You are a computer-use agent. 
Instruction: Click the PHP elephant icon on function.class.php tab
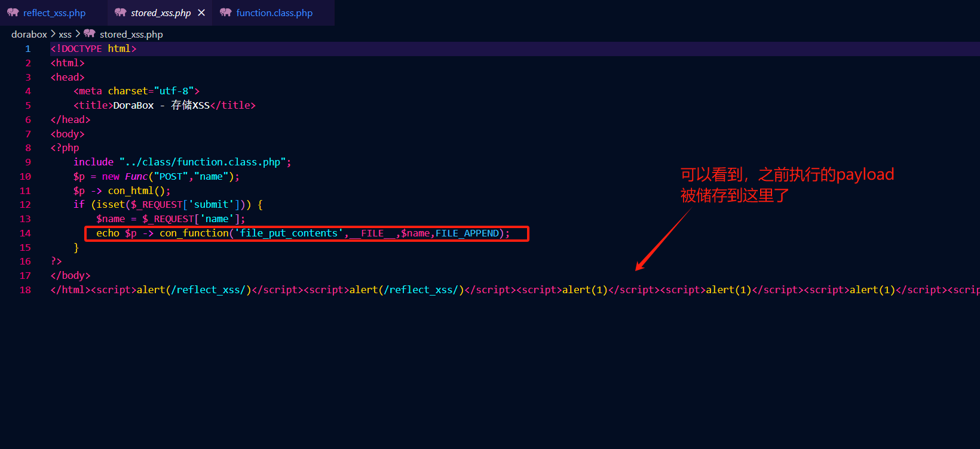[226, 13]
